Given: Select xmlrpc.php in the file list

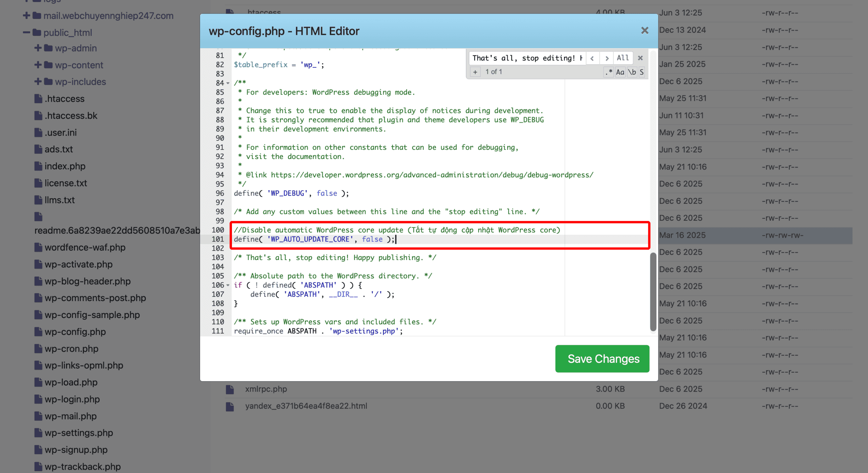Looking at the screenshot, I should pos(266,389).
